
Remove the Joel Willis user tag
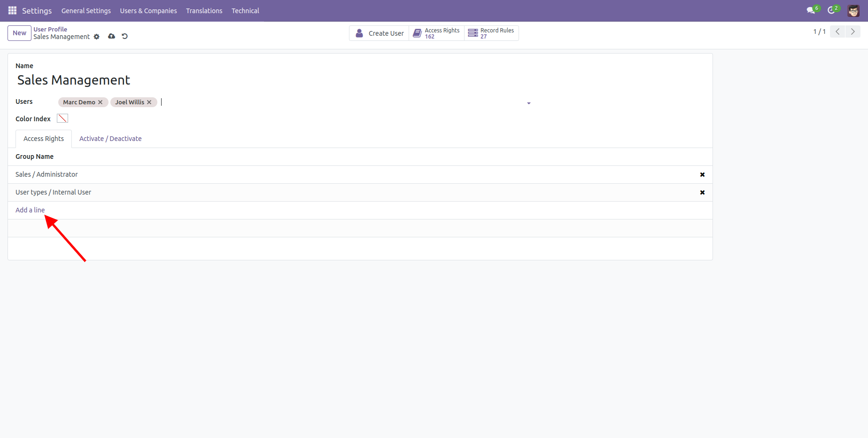[149, 102]
